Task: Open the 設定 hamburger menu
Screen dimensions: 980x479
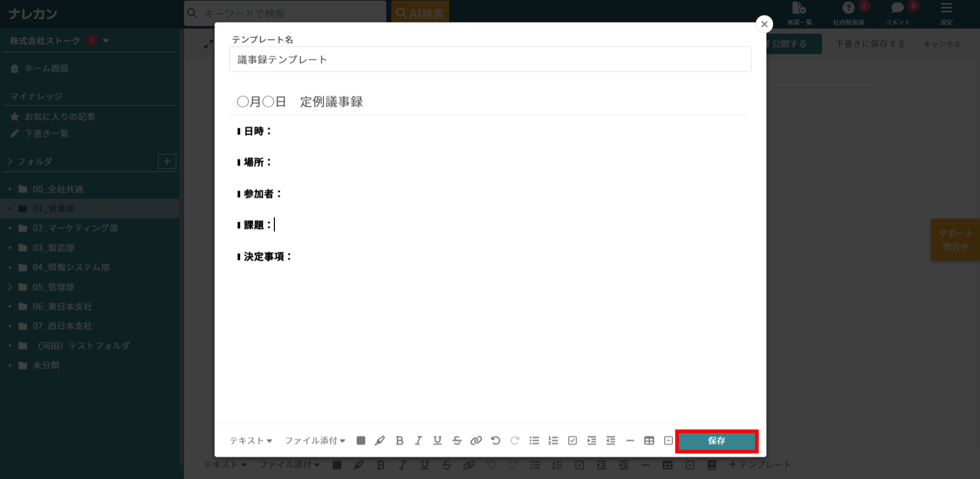Action: point(946,13)
